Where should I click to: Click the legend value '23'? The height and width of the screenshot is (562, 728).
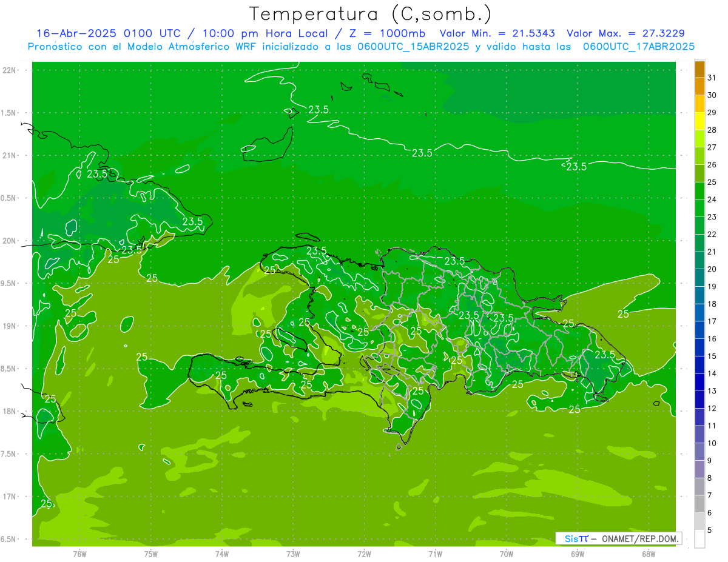(712, 217)
